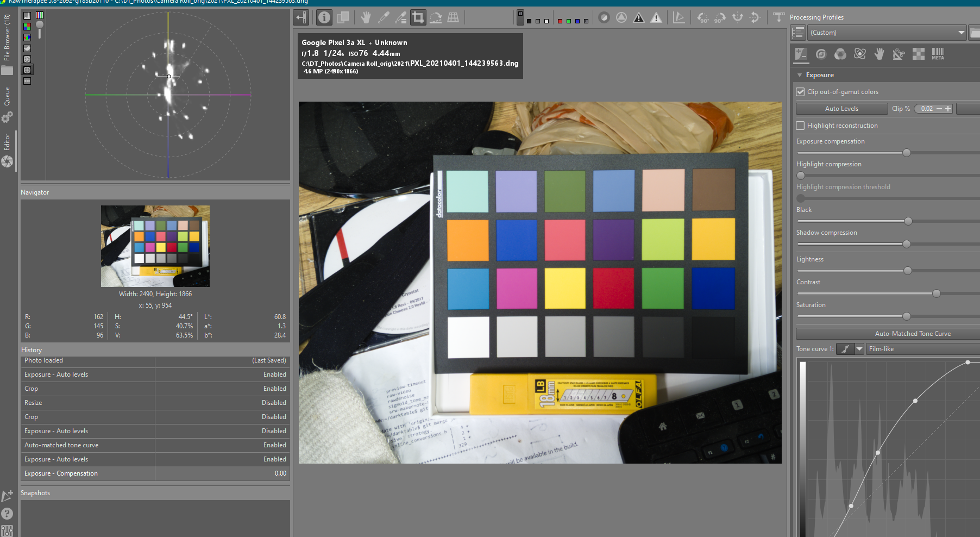Screen dimensions: 980x537
Task: Select the Auto-matched tone curve history entry
Action: coord(155,445)
